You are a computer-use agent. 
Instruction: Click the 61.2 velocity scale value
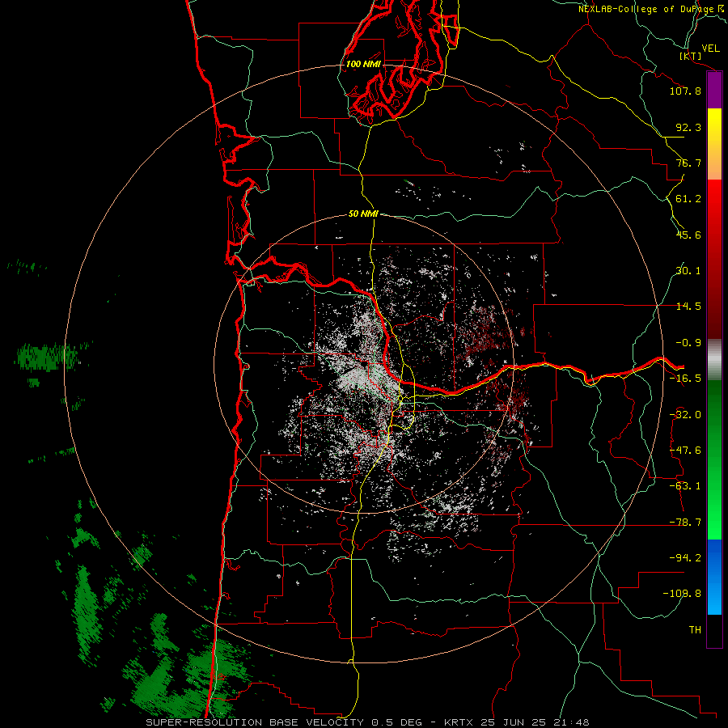pos(688,199)
